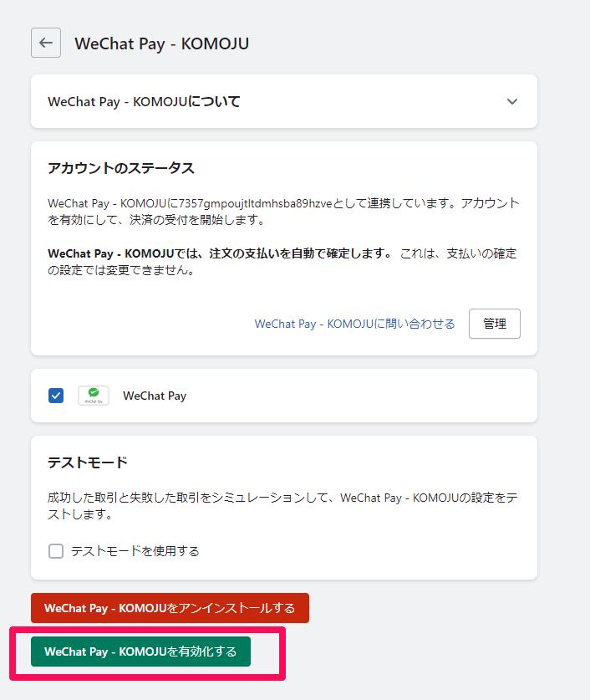Open the WeChat Pay - KOMOJUに問い合わせる link
Screen dimensions: 590x700
pyautogui.click(x=354, y=324)
